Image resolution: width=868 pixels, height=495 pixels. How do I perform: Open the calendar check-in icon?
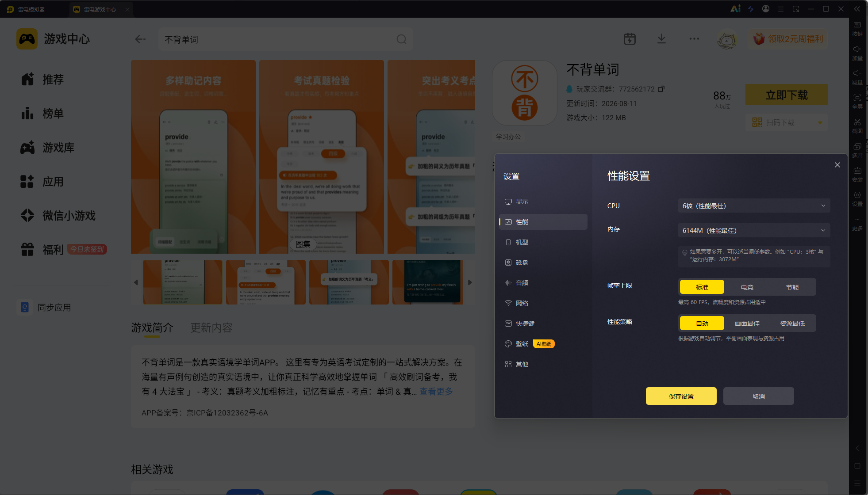630,39
